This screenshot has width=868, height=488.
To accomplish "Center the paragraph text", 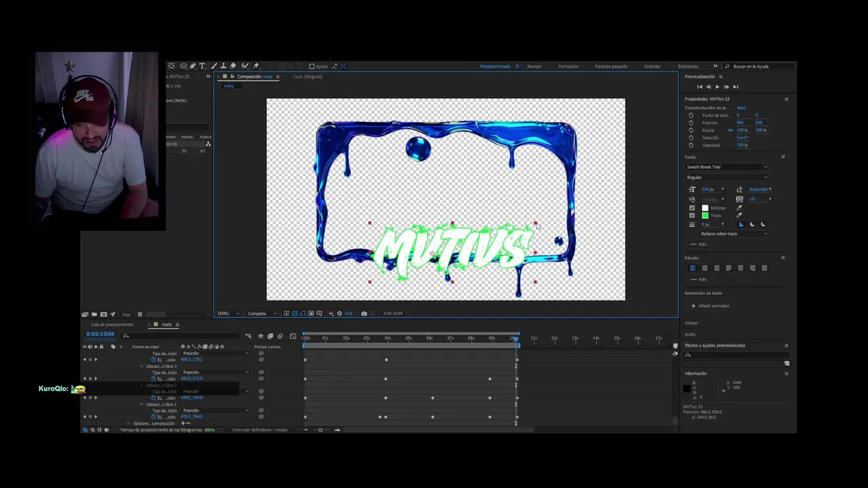I will 705,268.
